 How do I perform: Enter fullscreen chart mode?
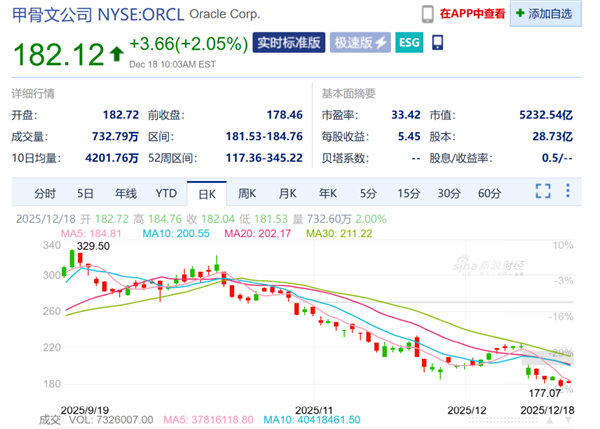544,192
